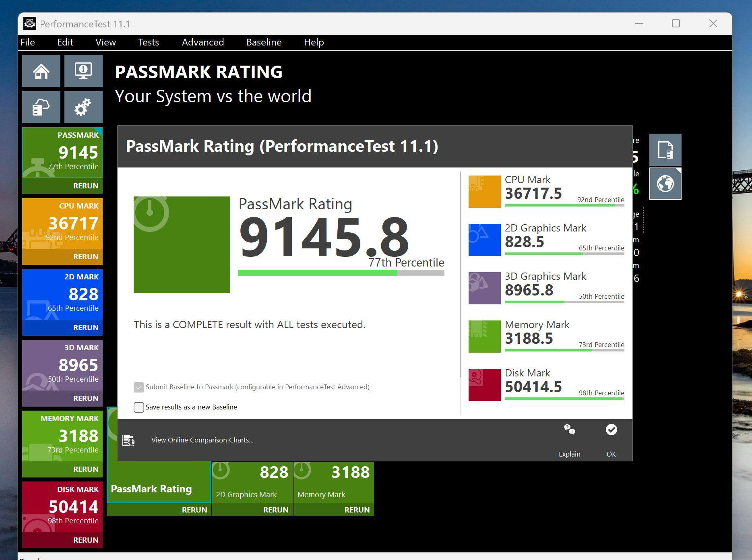Click the Memory Mark 73rd percentile bar
Image resolution: width=752 pixels, height=560 pixels.
pyautogui.click(x=564, y=350)
